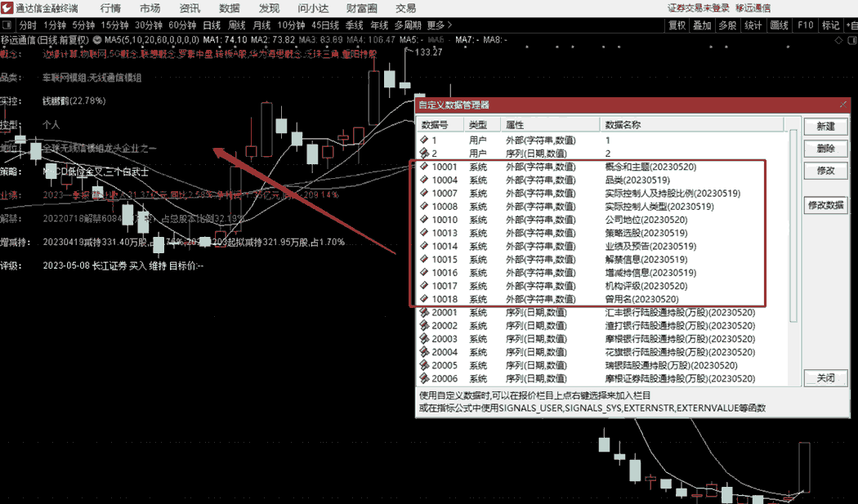This screenshot has width=858, height=504.
Task: Open the 发现 menu
Action: (x=269, y=8)
